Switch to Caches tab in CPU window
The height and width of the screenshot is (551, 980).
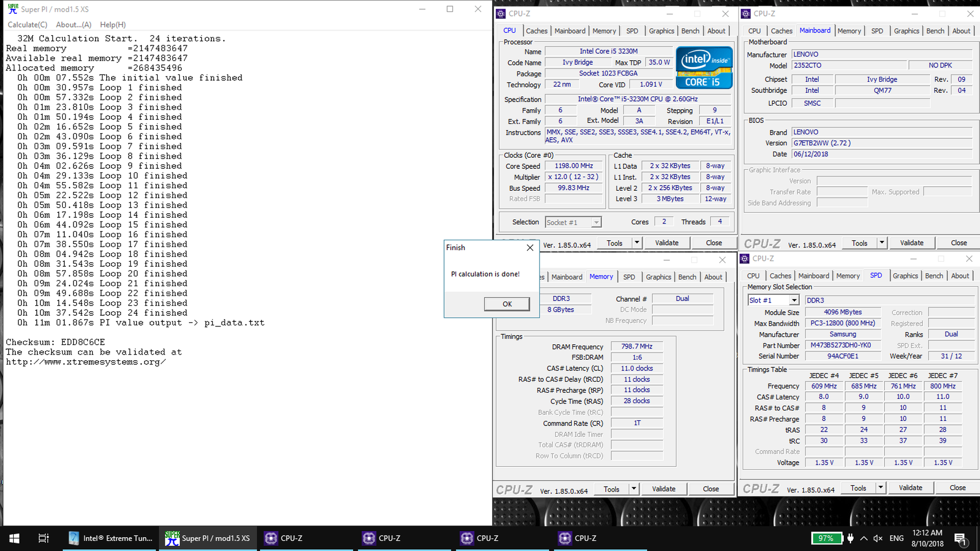coord(536,31)
